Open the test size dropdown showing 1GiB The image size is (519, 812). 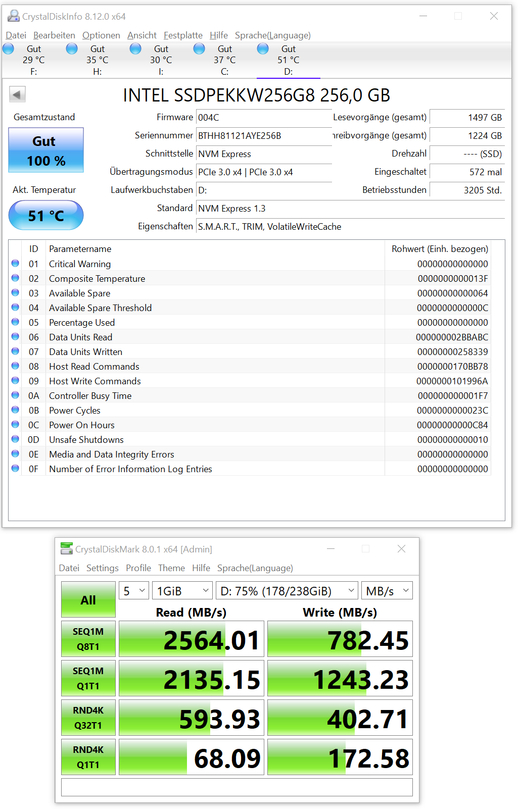tap(182, 590)
